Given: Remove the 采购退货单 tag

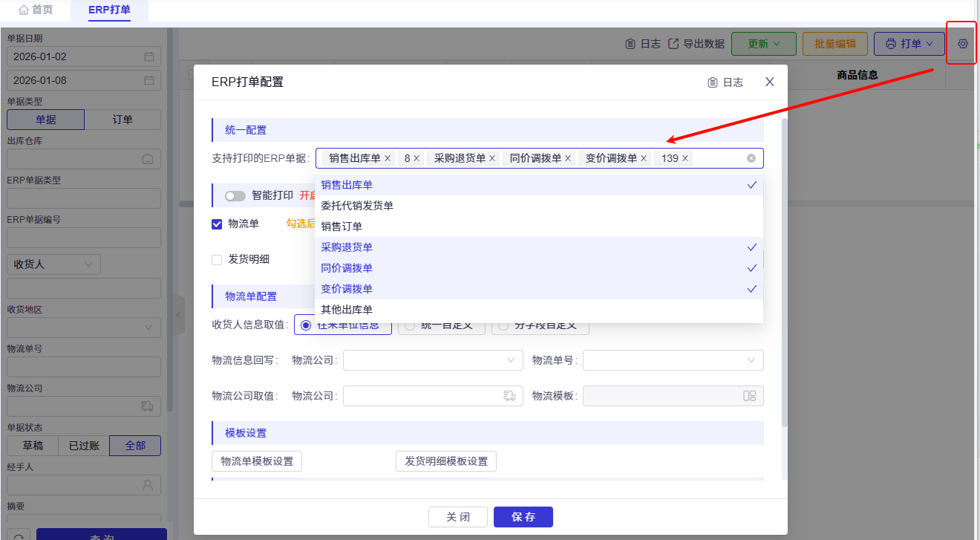Looking at the screenshot, I should pos(493,158).
